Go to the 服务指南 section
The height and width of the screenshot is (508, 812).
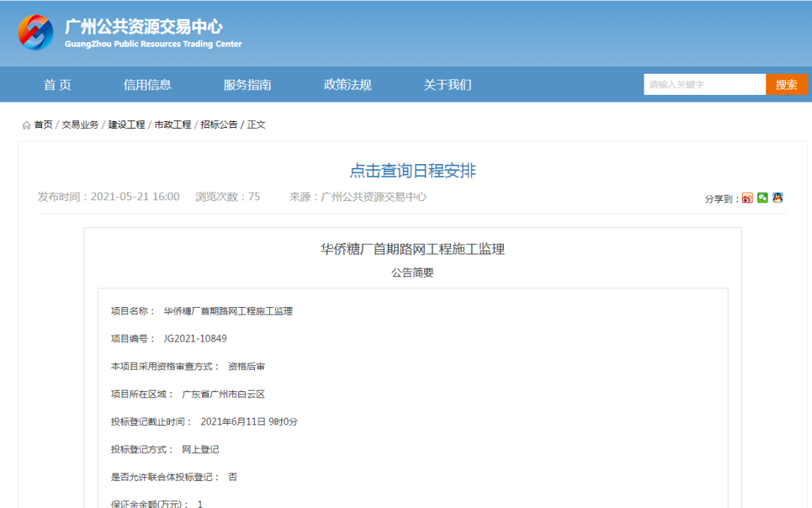(x=247, y=85)
